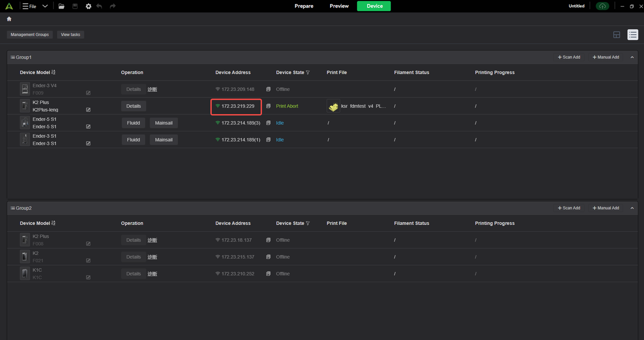The width and height of the screenshot is (644, 340).
Task: Click the 诊断 link for F008
Action: [x=152, y=240]
